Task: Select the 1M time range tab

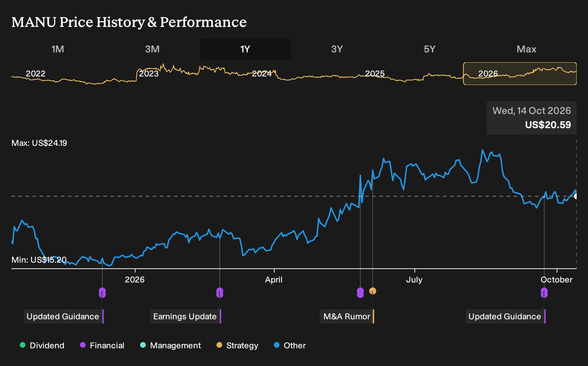Action: tap(58, 49)
